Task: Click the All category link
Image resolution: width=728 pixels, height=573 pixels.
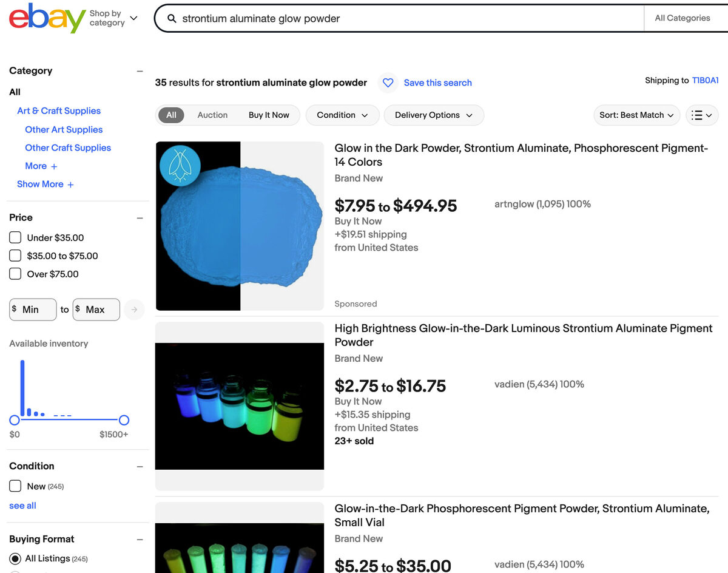Action: tap(15, 92)
